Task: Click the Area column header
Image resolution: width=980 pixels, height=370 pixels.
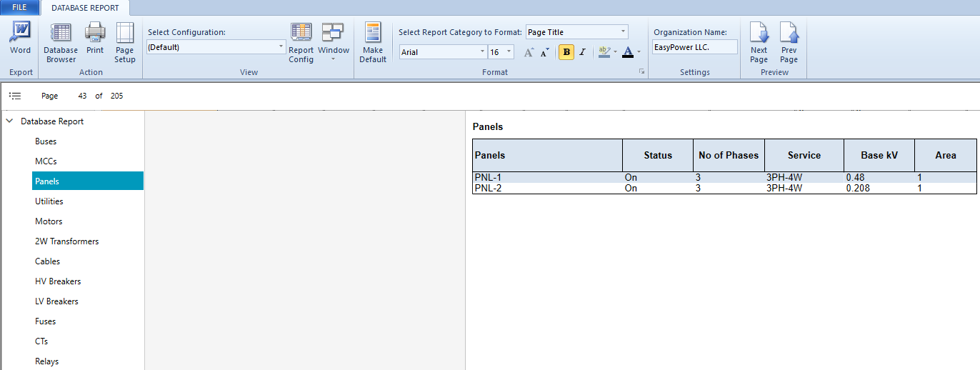Action: (946, 155)
